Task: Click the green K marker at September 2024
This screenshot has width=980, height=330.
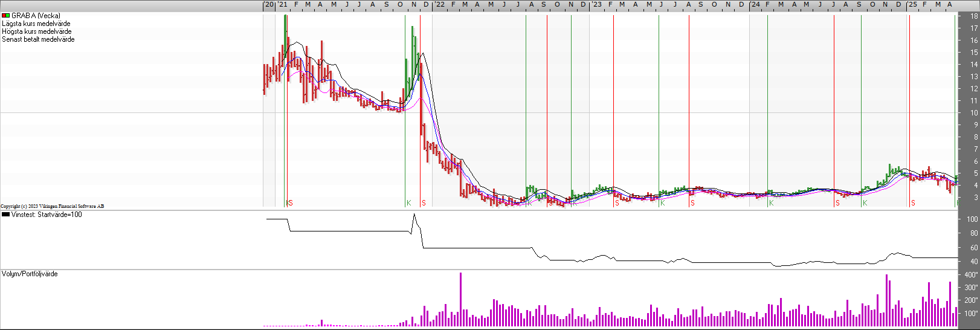Action: point(865,203)
